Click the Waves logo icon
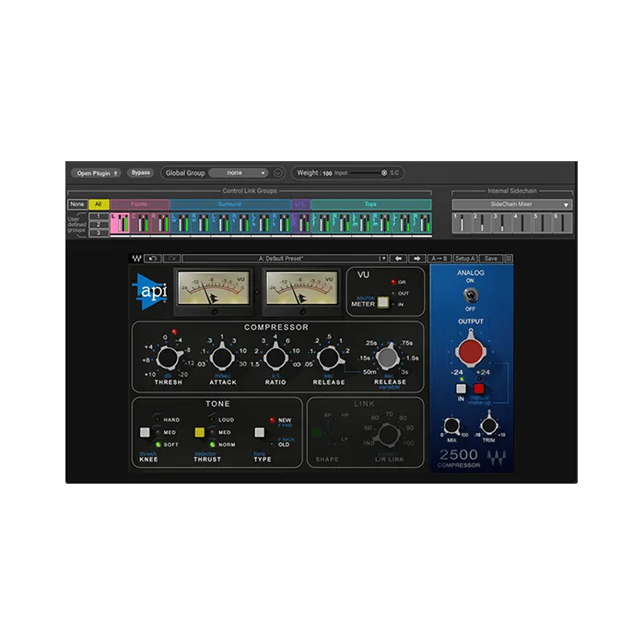 136,258
